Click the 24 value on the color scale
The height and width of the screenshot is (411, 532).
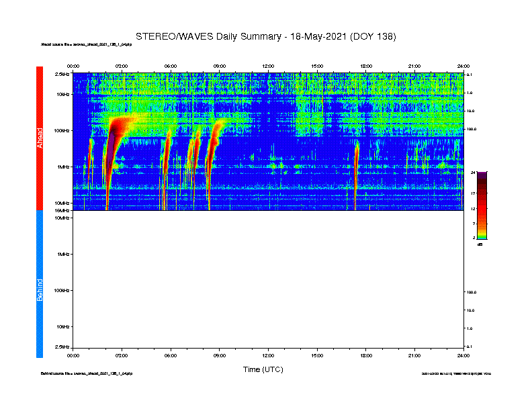[473, 173]
